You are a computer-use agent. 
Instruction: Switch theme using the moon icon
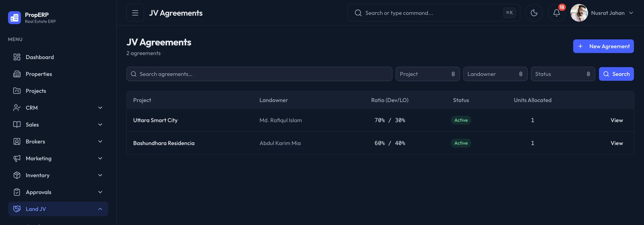point(534,13)
